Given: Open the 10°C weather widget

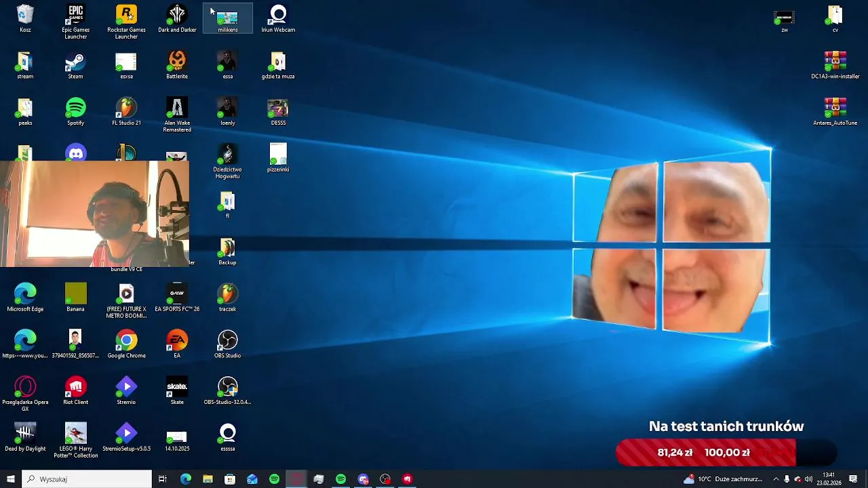Looking at the screenshot, I should [x=723, y=479].
